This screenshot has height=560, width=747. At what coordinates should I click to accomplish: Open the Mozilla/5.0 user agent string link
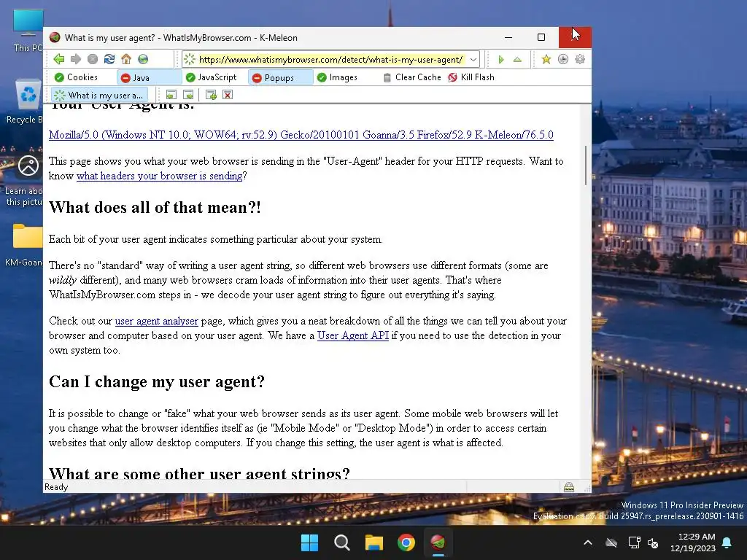[x=301, y=135]
